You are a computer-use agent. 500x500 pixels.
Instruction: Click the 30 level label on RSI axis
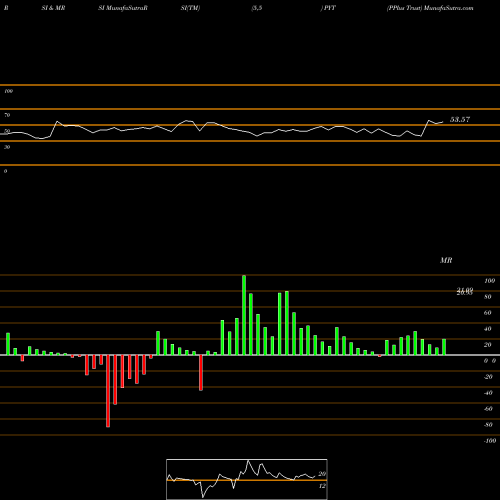pos(7,147)
